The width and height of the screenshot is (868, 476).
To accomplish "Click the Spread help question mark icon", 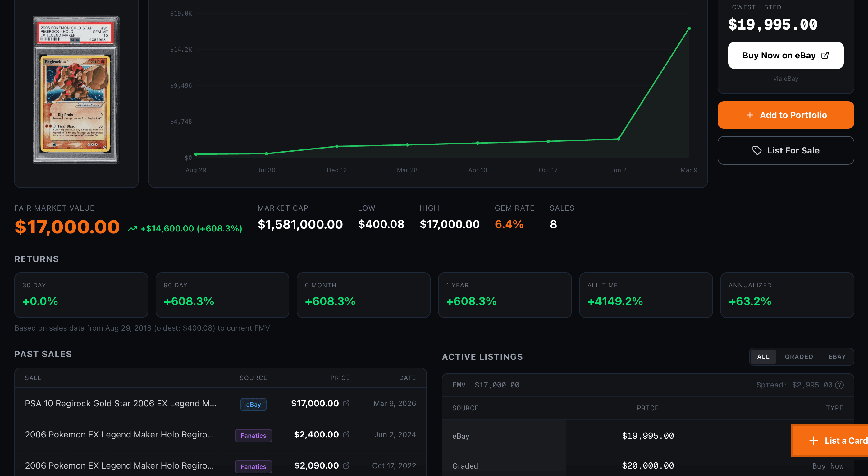I will 839,385.
